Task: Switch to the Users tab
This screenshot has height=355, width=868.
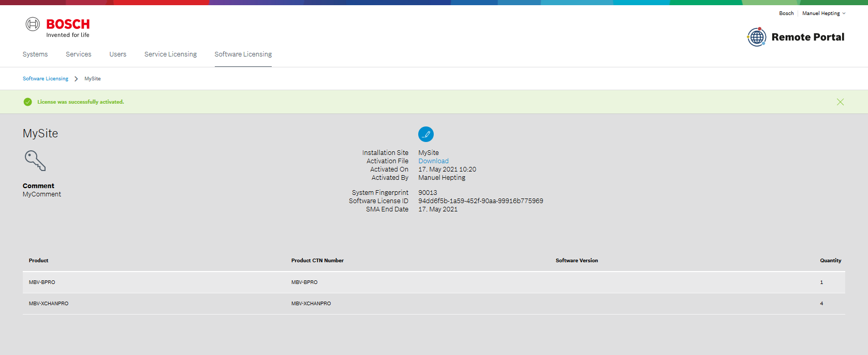Action: point(117,54)
